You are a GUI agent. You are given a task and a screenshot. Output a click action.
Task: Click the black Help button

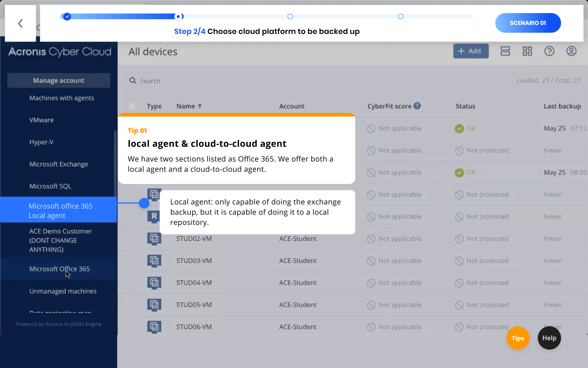(549, 338)
